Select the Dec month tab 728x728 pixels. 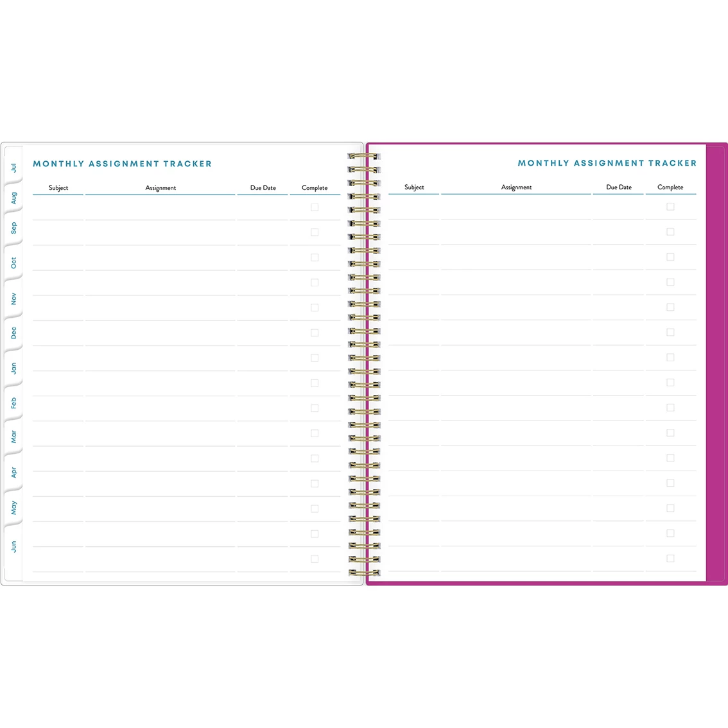pos(13,333)
